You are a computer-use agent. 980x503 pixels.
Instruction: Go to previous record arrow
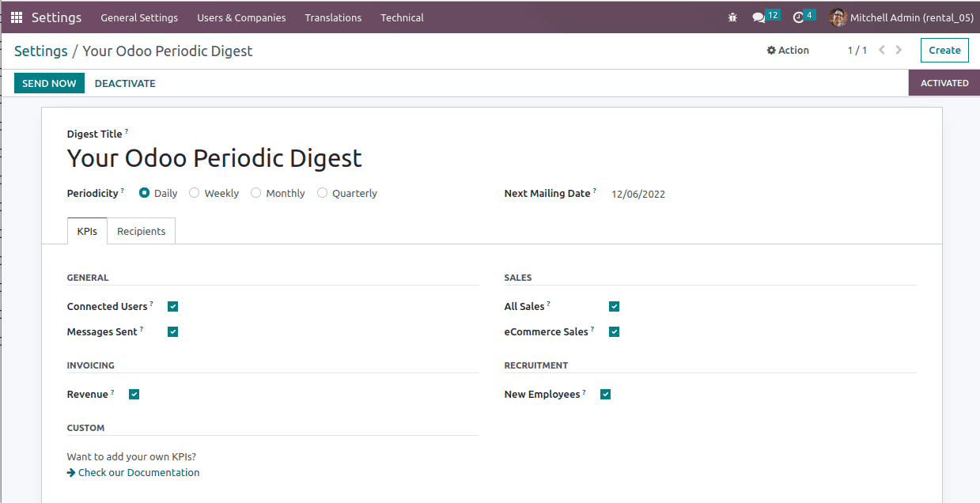click(x=882, y=50)
